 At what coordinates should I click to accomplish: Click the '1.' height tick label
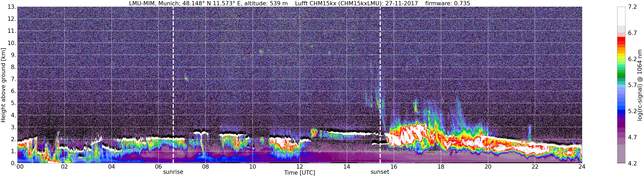[13, 151]
